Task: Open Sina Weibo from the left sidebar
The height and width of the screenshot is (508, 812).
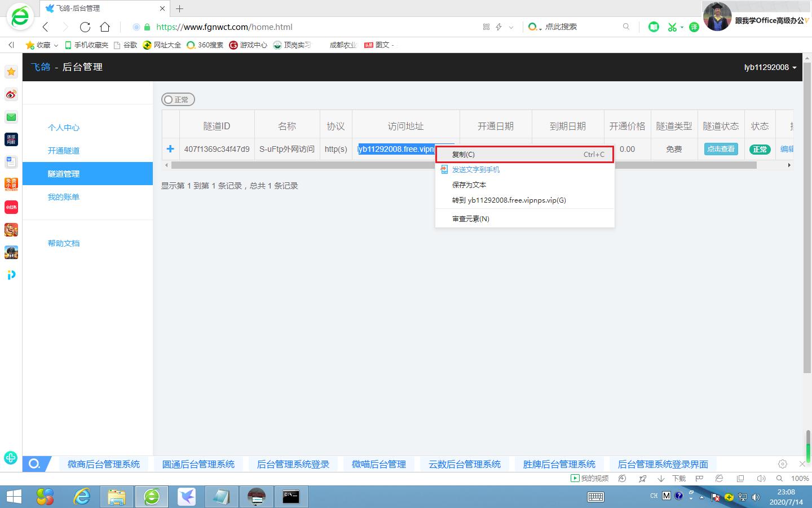Action: pyautogui.click(x=11, y=94)
